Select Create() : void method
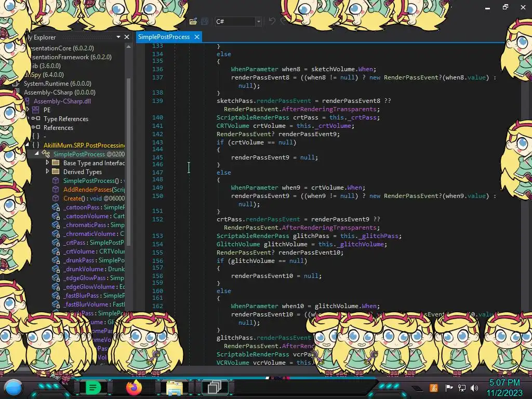Viewport: 532px width, 399px height. 94,198
